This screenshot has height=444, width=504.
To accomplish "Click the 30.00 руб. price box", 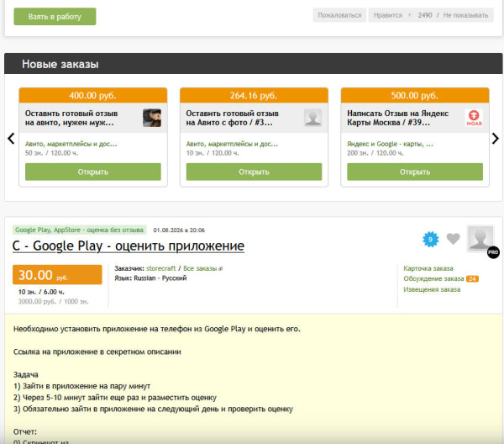I will pos(57,275).
